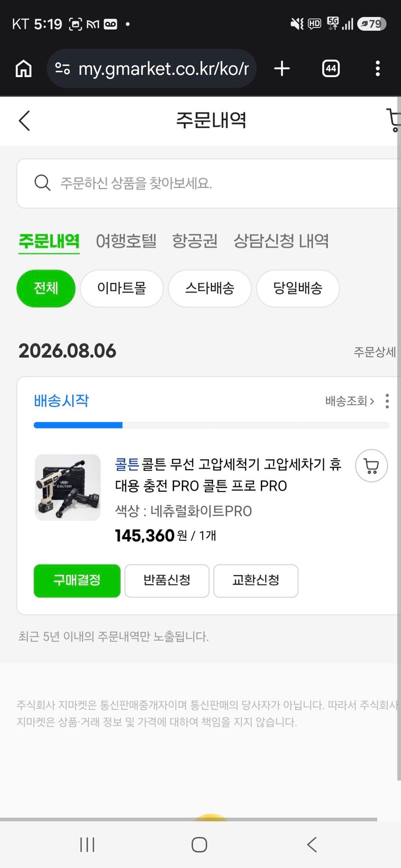Open a new browser tab with plus
This screenshot has height=868, width=401.
coord(282,69)
